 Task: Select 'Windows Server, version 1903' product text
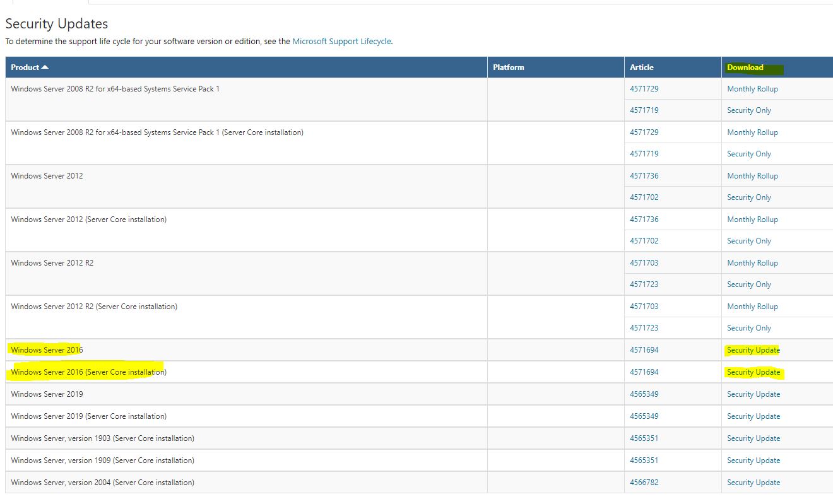point(102,438)
